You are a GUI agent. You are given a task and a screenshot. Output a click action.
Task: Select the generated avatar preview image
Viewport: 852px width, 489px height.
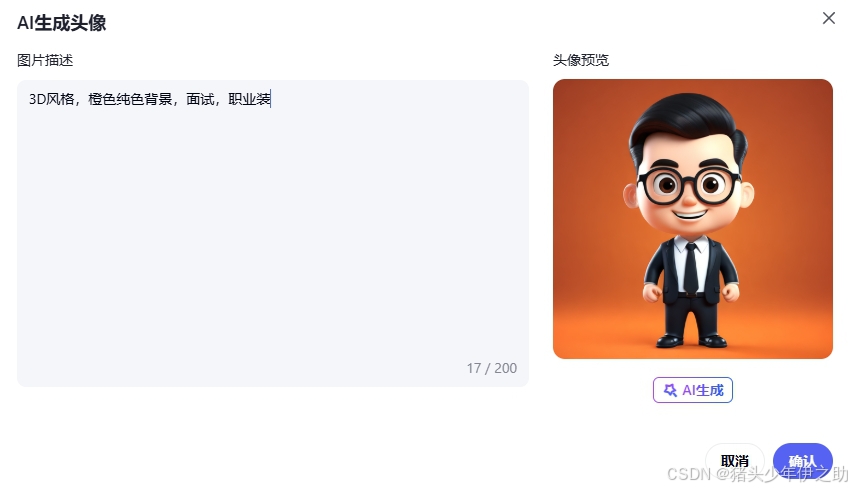pos(693,219)
